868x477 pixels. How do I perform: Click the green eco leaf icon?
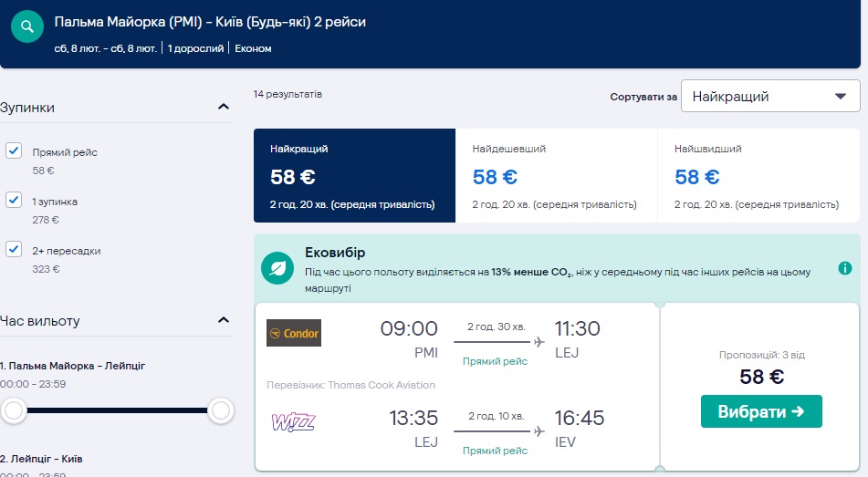pyautogui.click(x=277, y=268)
